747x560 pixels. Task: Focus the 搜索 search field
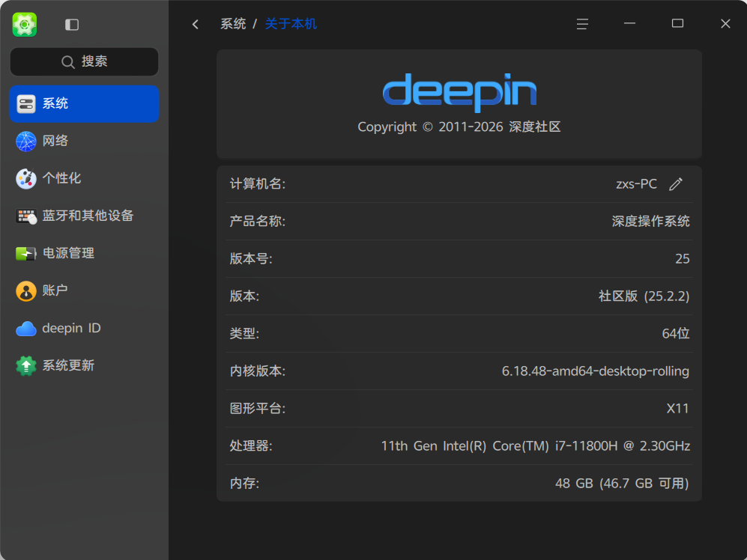point(85,61)
